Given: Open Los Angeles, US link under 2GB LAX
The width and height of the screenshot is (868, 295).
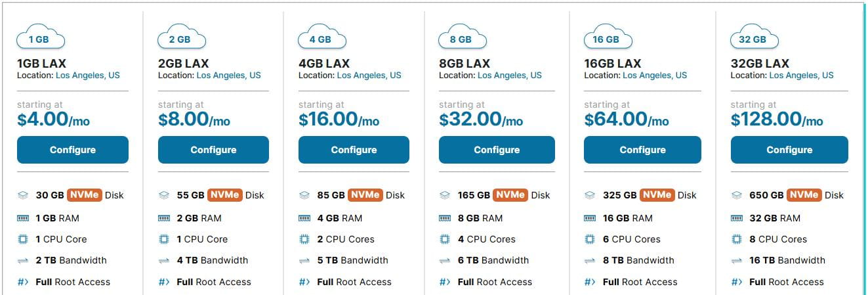Looking at the screenshot, I should (228, 76).
